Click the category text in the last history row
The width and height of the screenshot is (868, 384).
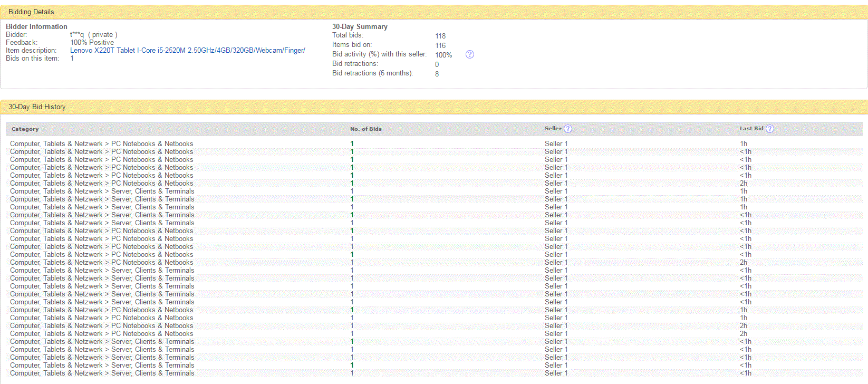(x=102, y=373)
